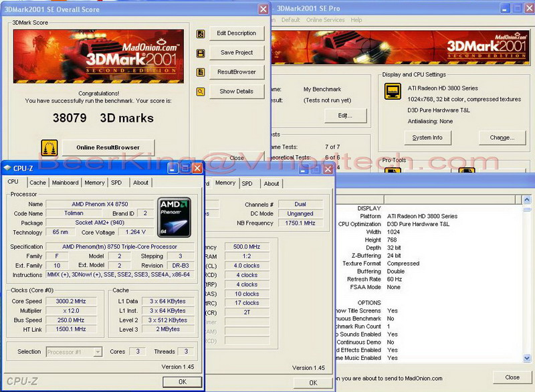535x392 pixels.
Task: Click the AMD Phenom logo in CPU-Z
Action: (x=174, y=217)
